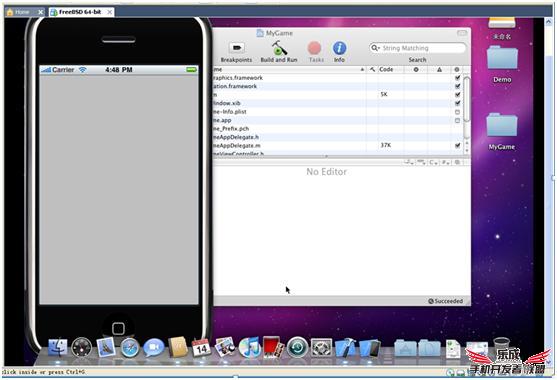The image size is (557, 380).
Task: Open Address Book from the Dock
Action: [x=178, y=347]
